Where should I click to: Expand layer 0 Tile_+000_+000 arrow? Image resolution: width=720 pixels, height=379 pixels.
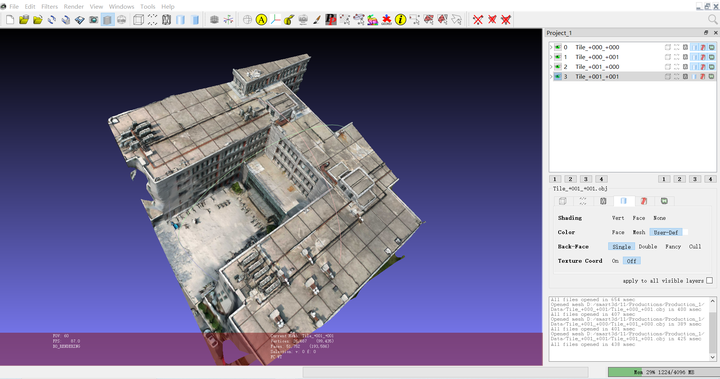click(551, 47)
